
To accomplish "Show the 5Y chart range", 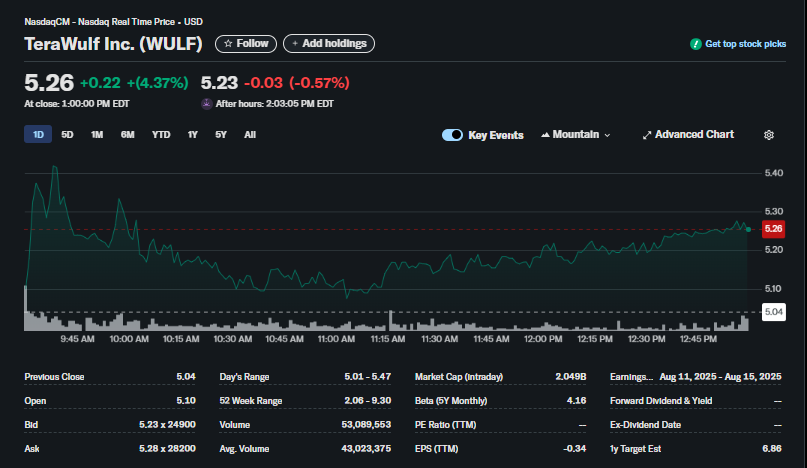I will [x=221, y=135].
